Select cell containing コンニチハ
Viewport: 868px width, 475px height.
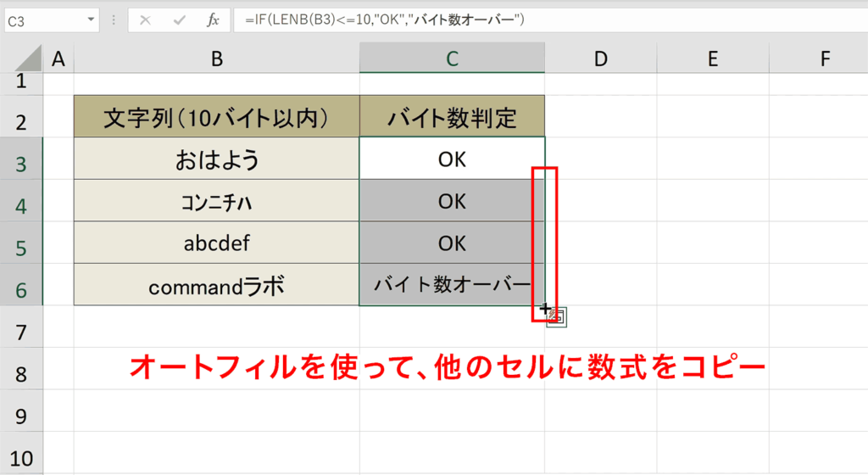(216, 200)
